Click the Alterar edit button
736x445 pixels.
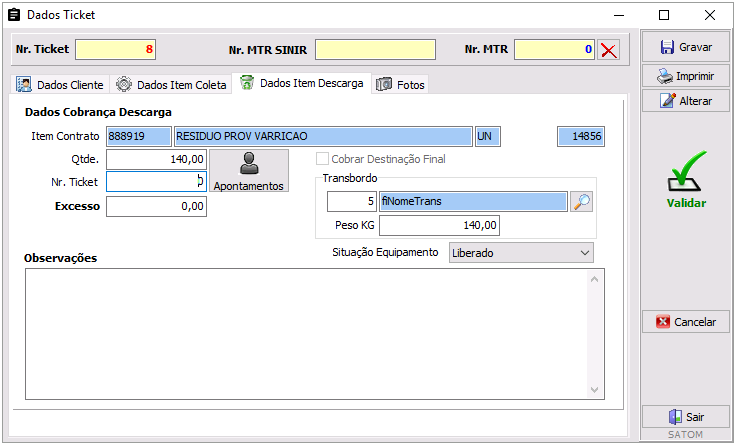[686, 101]
